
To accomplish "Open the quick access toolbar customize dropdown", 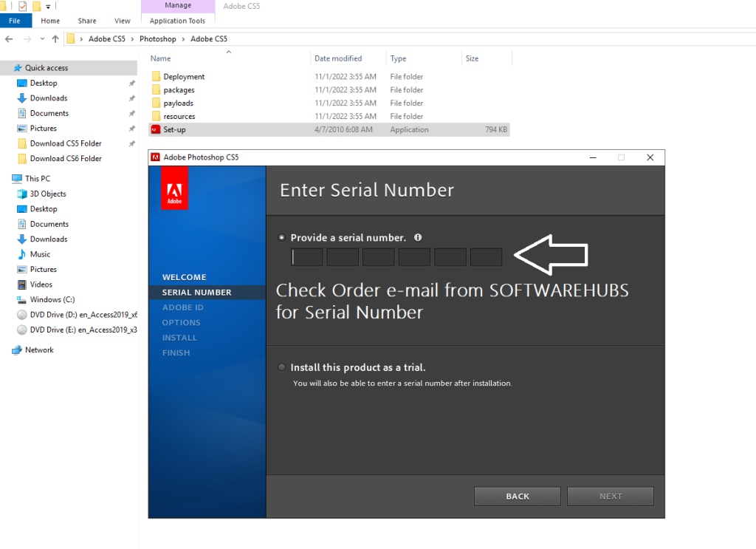I will coord(48,7).
